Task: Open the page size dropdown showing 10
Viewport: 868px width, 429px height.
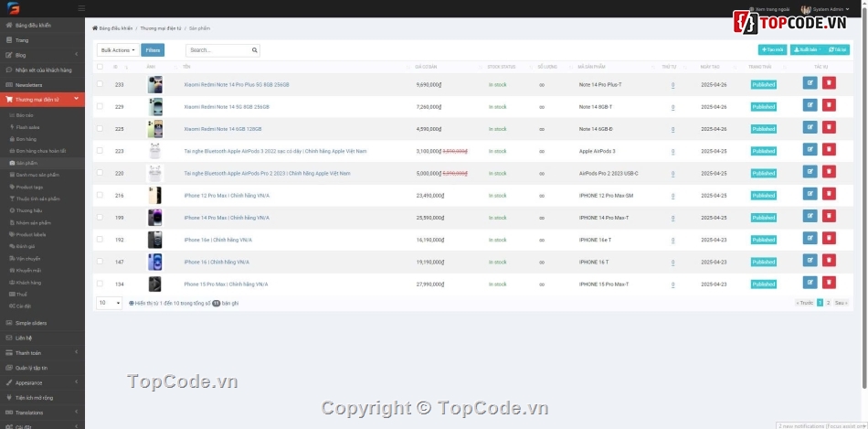Action: pyautogui.click(x=109, y=303)
